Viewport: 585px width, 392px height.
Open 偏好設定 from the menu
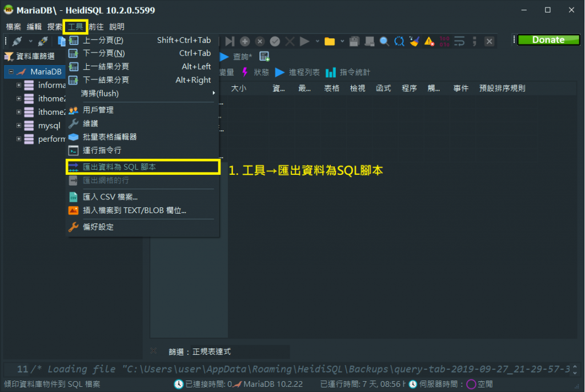(x=142, y=227)
